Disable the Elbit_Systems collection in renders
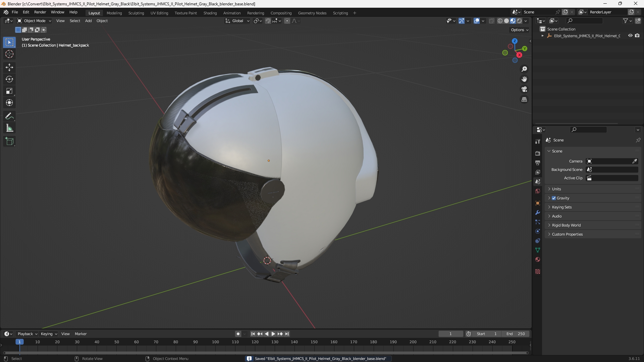Screen dimensions: 644x362 pyautogui.click(x=637, y=36)
